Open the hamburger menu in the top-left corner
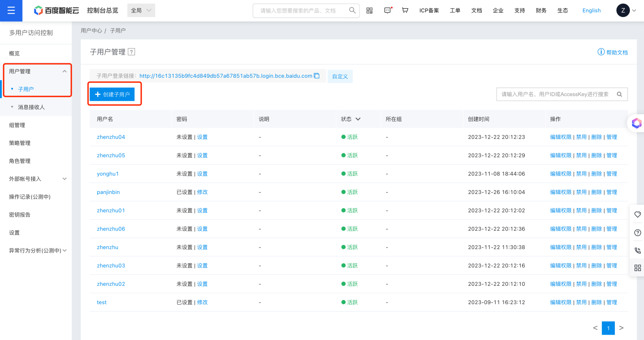Screen dimensions: 644x340 (11, 10)
